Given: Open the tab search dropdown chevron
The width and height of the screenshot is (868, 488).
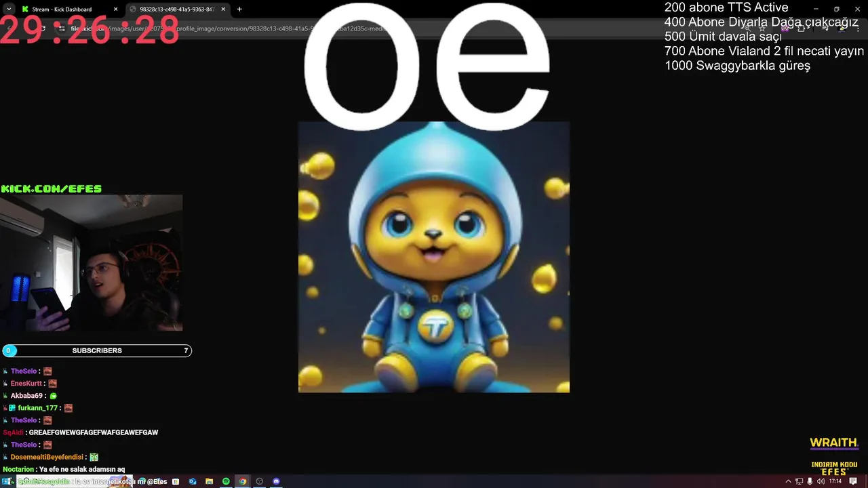Looking at the screenshot, I should [9, 9].
